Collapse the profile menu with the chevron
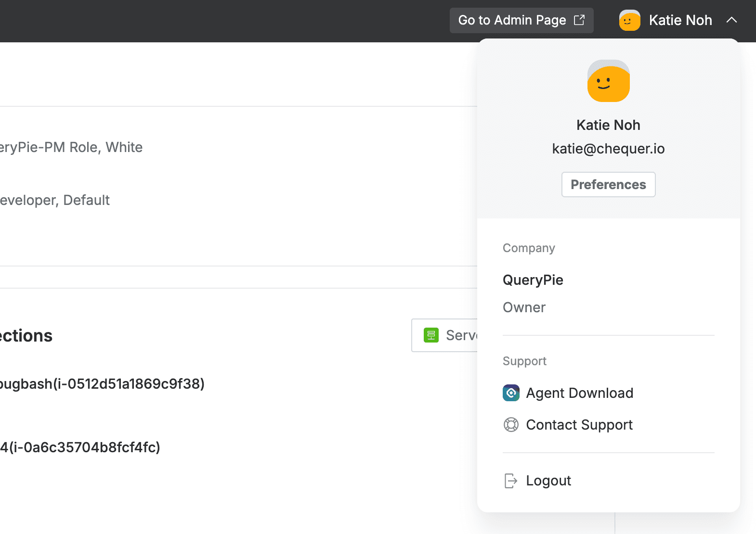This screenshot has height=534, width=756. click(731, 20)
